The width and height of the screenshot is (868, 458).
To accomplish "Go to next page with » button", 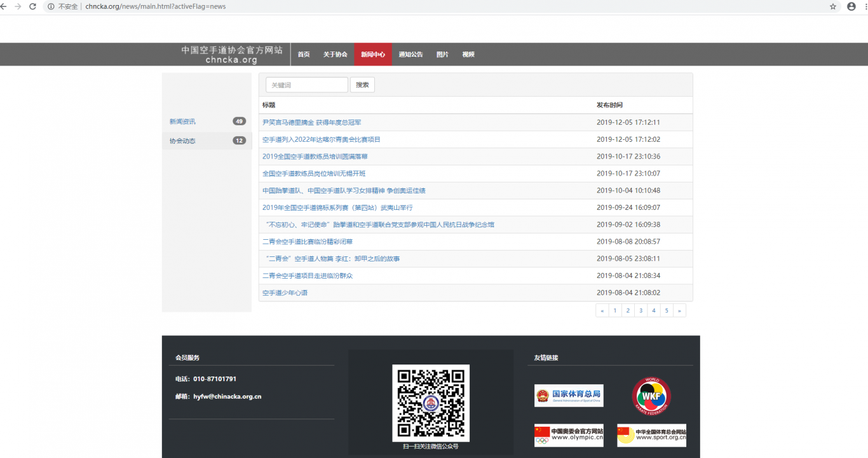I will (679, 310).
